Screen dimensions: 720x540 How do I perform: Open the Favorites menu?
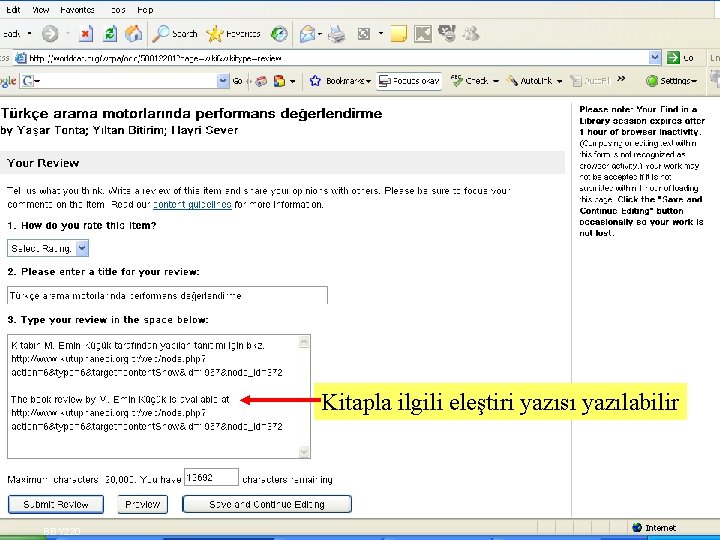click(77, 10)
